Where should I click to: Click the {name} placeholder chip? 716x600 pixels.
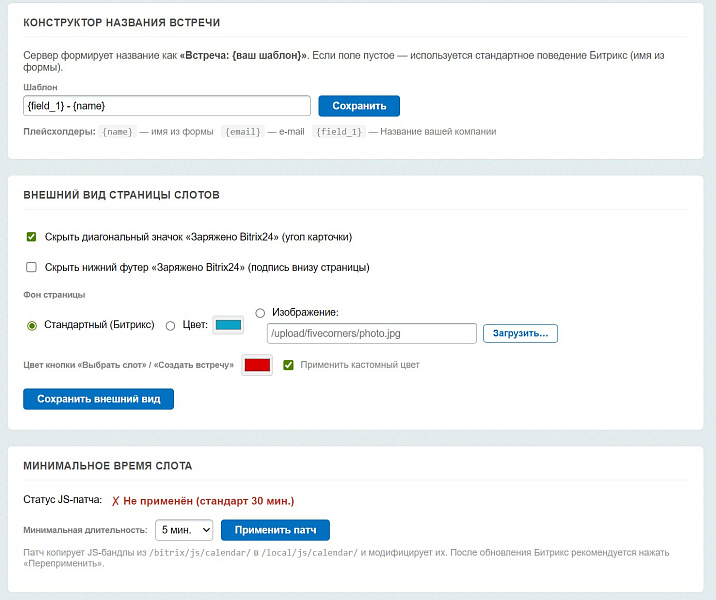click(x=118, y=132)
